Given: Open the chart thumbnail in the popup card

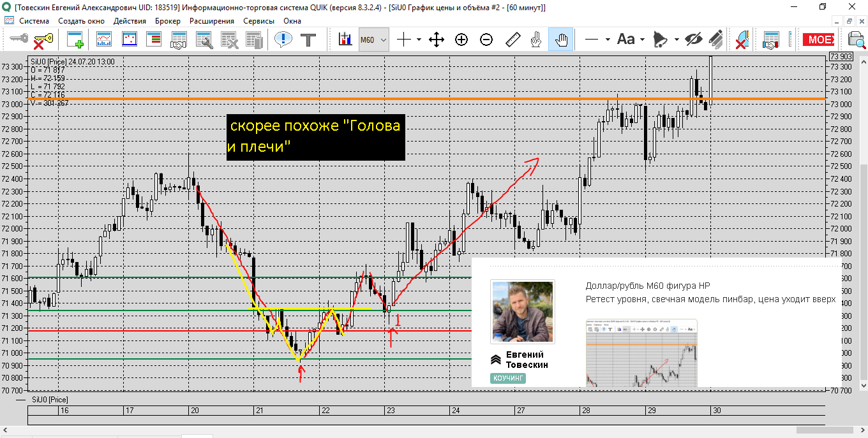Looking at the screenshot, I should (641, 353).
